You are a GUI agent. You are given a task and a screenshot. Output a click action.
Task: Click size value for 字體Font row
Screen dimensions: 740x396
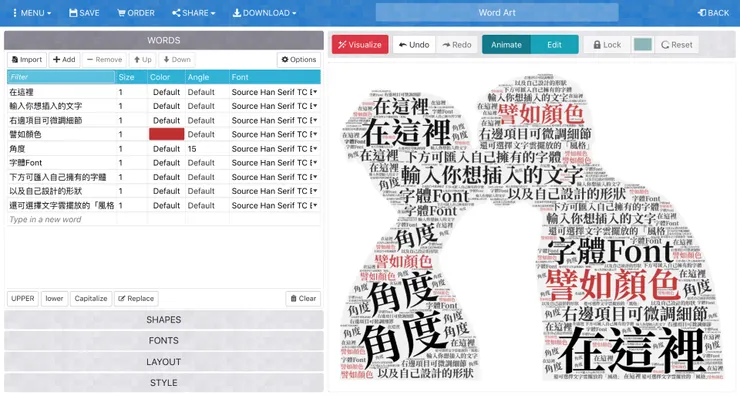point(131,163)
